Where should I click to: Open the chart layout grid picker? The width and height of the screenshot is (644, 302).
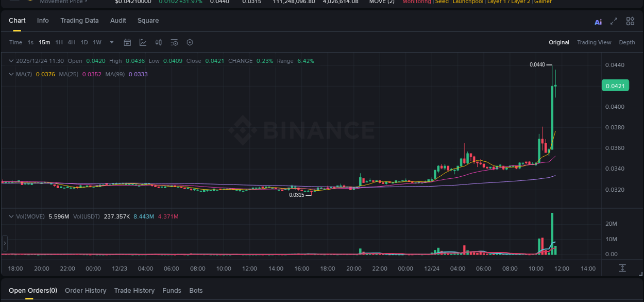click(x=630, y=21)
